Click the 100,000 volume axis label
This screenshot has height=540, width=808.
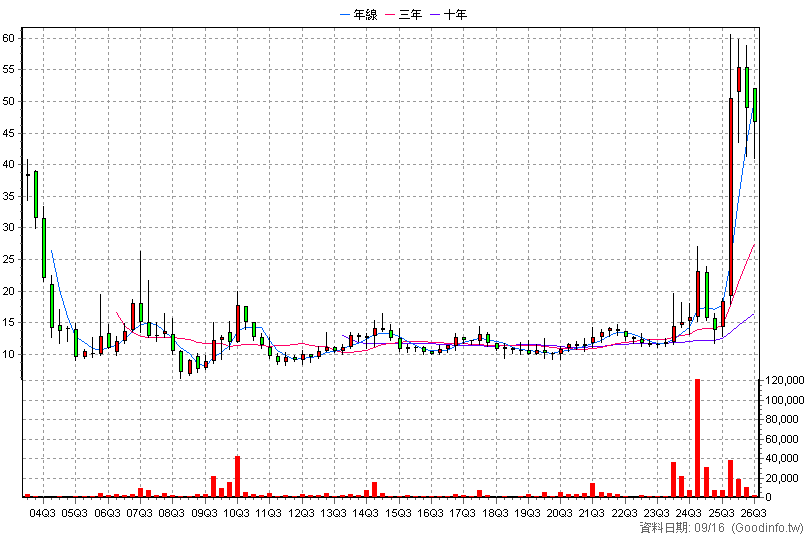click(x=785, y=400)
